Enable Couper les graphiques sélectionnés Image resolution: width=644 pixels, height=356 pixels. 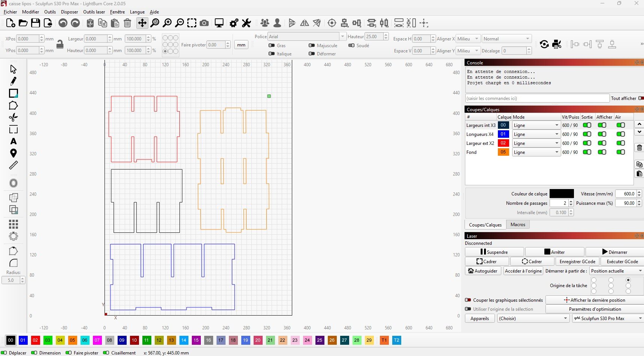click(x=468, y=300)
